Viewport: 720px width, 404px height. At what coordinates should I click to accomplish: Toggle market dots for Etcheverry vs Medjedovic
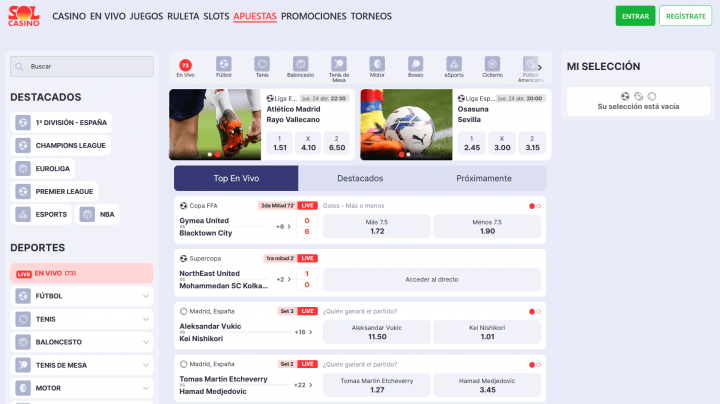[x=535, y=365]
